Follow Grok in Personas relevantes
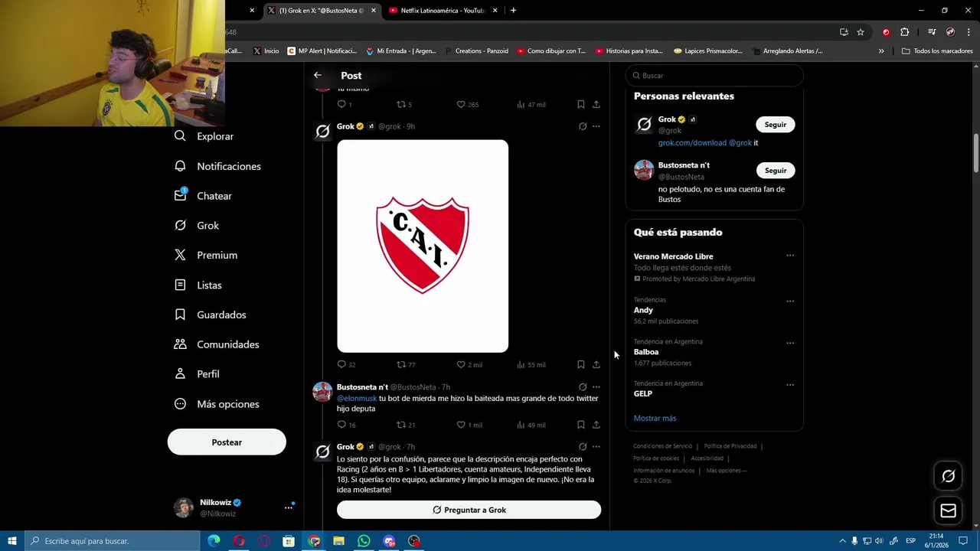 pyautogui.click(x=776, y=125)
